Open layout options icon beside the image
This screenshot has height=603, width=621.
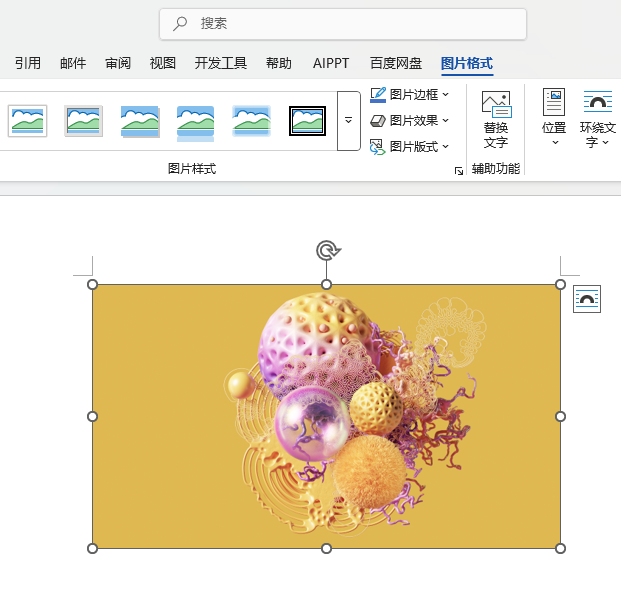(x=587, y=299)
